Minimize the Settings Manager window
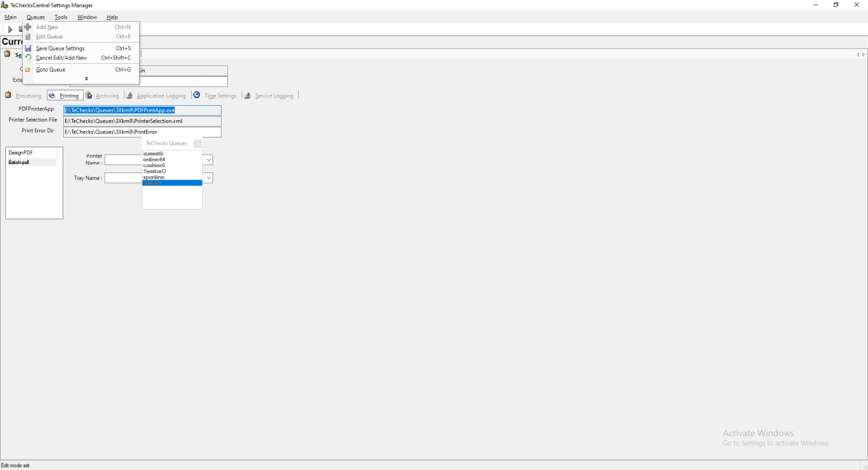868x470 pixels. (816, 5)
